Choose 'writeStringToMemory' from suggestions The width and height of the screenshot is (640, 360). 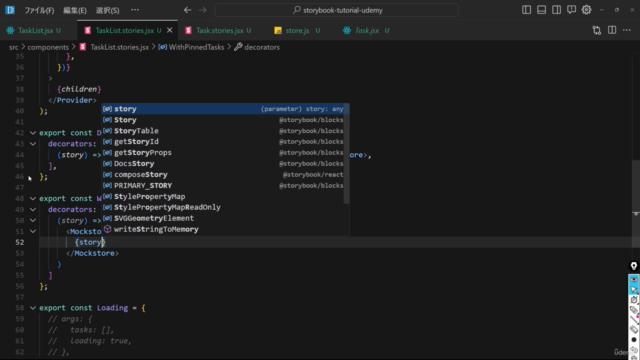(x=223, y=229)
